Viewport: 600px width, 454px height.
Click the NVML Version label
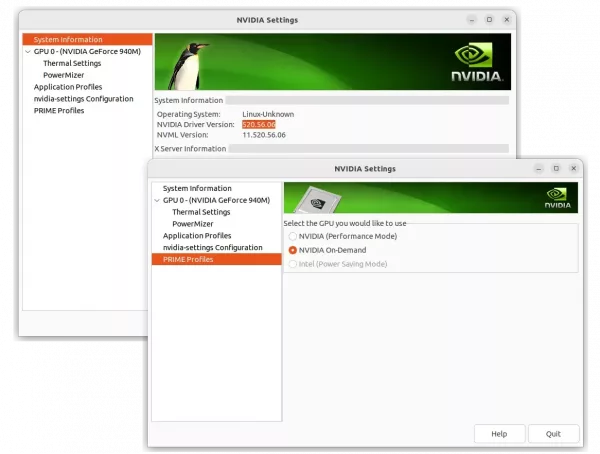pos(183,135)
